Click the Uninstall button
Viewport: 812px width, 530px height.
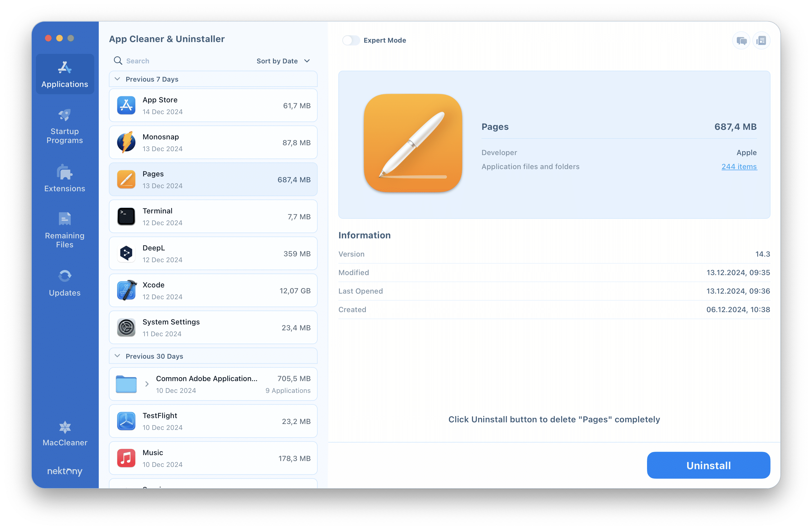tap(708, 465)
